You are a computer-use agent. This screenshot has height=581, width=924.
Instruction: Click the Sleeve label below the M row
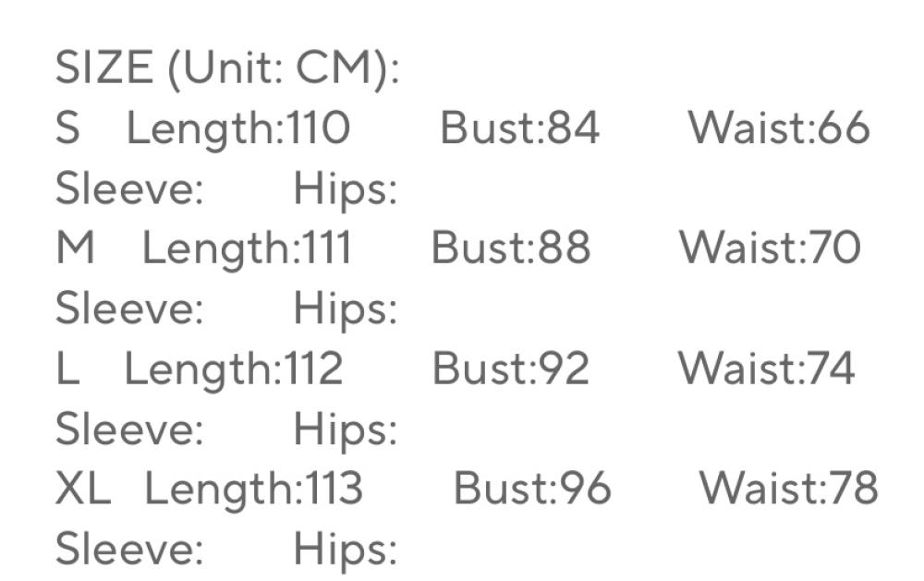pyautogui.click(x=129, y=309)
